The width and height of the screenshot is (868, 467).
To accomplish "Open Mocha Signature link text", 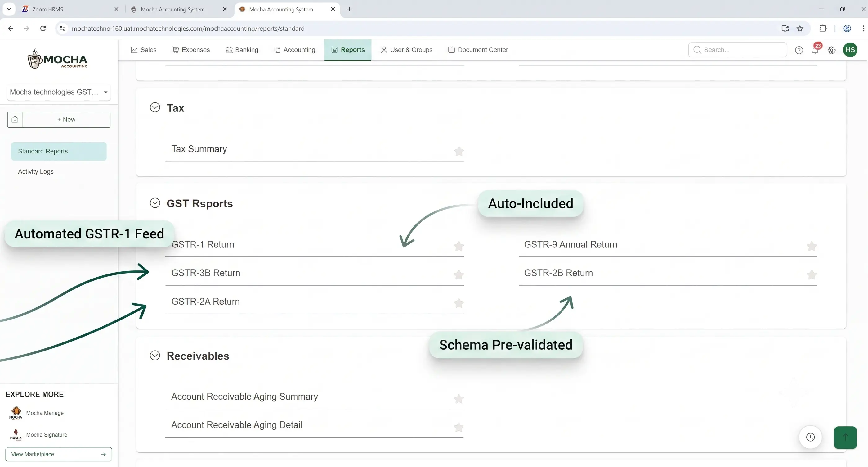I will [47, 435].
